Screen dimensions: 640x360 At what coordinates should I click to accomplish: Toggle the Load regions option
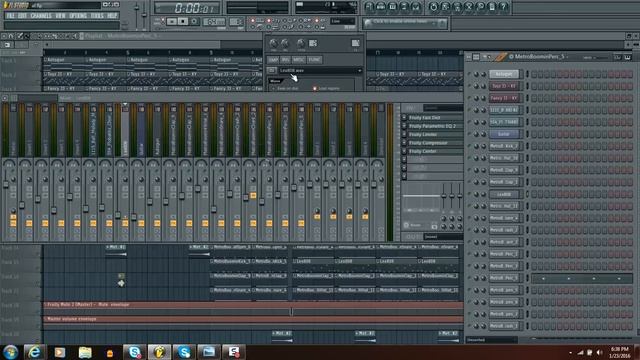pos(326,88)
